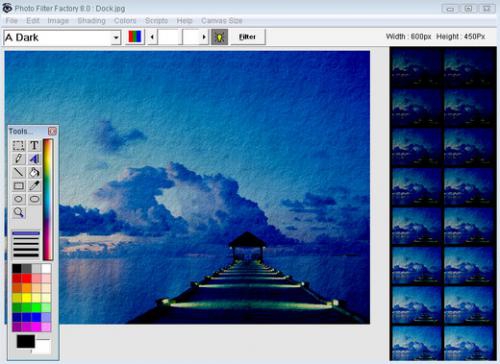Viewport: 500px width, 364px height.
Task: Open the Scripts menu
Action: coord(156,21)
